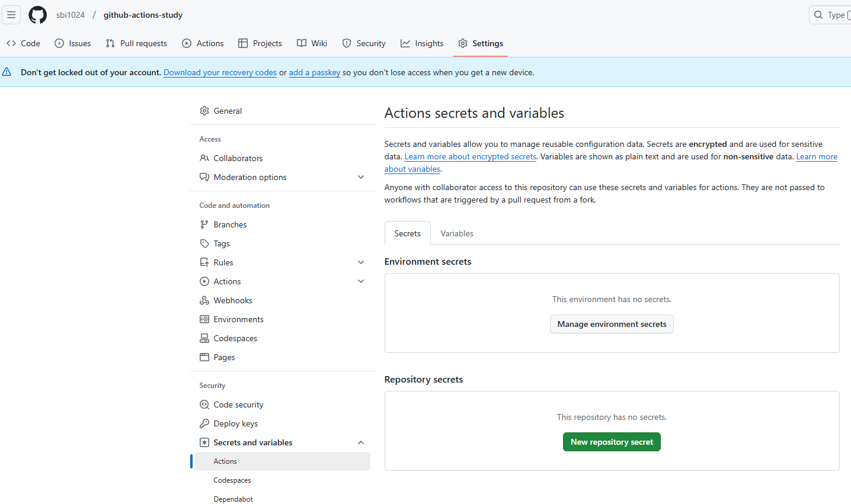Viewport: 851px width, 504px height.
Task: Click the Security shield icon
Action: [x=347, y=43]
